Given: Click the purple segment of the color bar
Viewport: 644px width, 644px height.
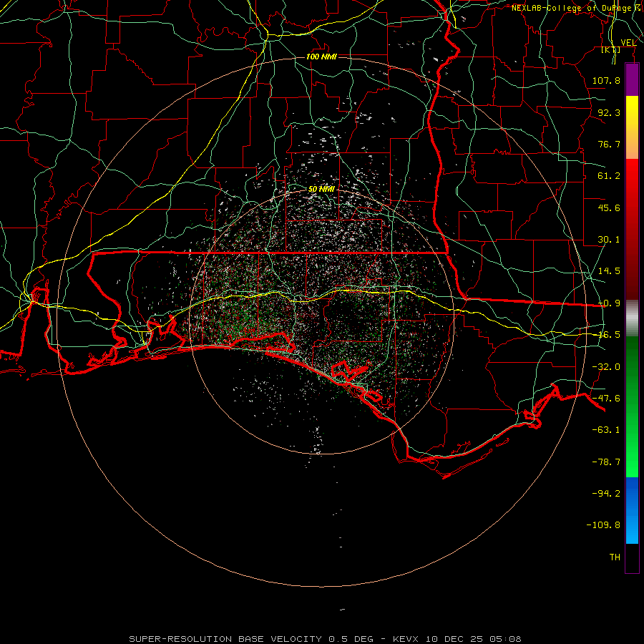Looking at the screenshot, I should point(632,79).
